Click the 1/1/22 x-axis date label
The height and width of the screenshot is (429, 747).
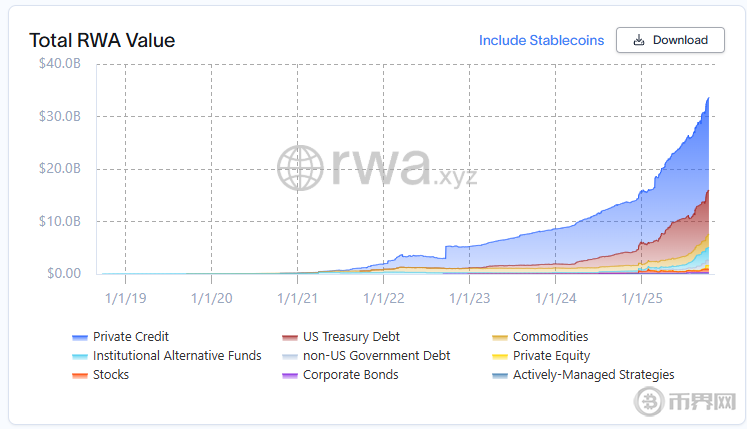384,297
